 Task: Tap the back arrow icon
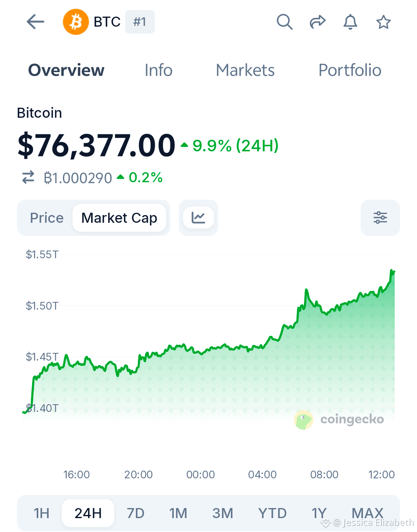click(x=36, y=22)
